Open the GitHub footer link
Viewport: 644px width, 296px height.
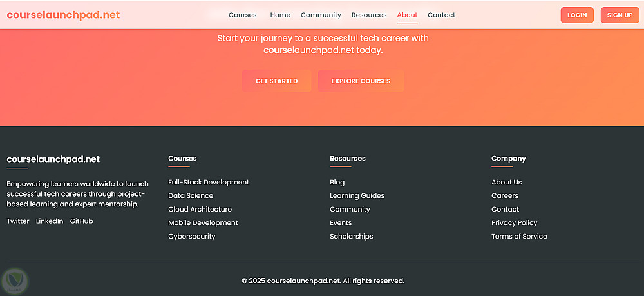(81, 221)
